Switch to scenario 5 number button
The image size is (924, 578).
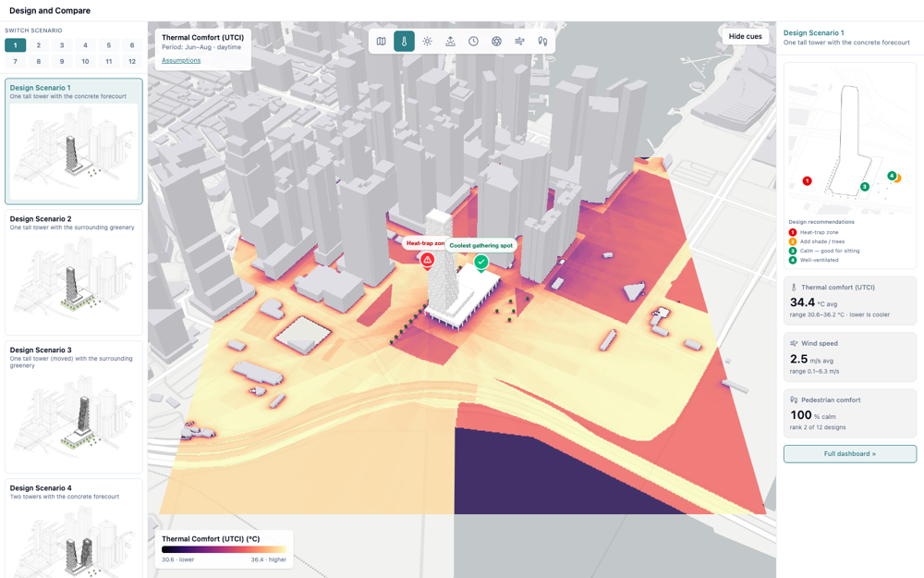pyautogui.click(x=108, y=44)
